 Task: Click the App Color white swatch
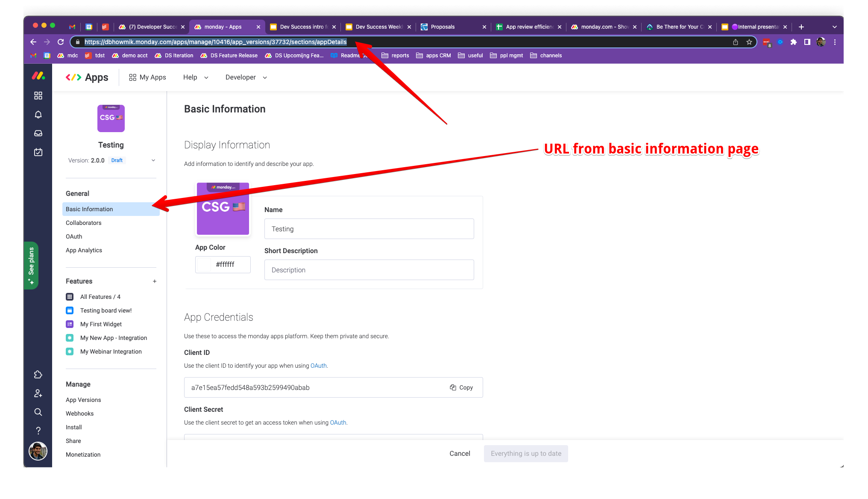tap(205, 265)
